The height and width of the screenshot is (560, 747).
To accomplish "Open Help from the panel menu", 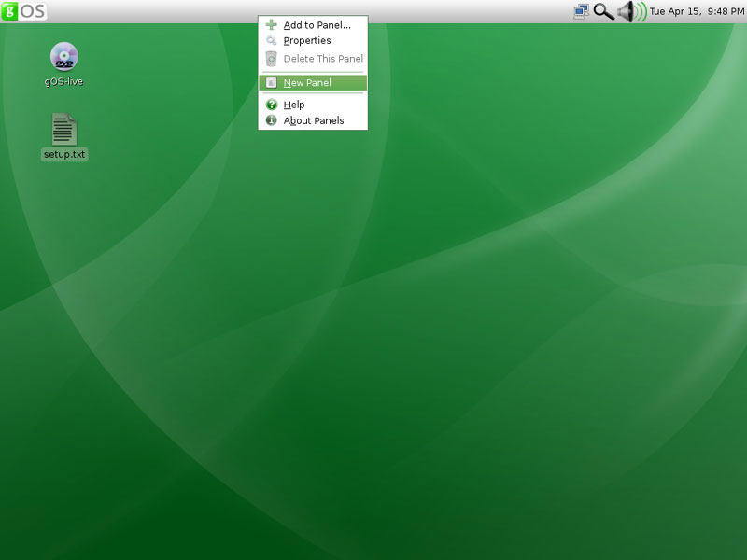I will click(313, 105).
